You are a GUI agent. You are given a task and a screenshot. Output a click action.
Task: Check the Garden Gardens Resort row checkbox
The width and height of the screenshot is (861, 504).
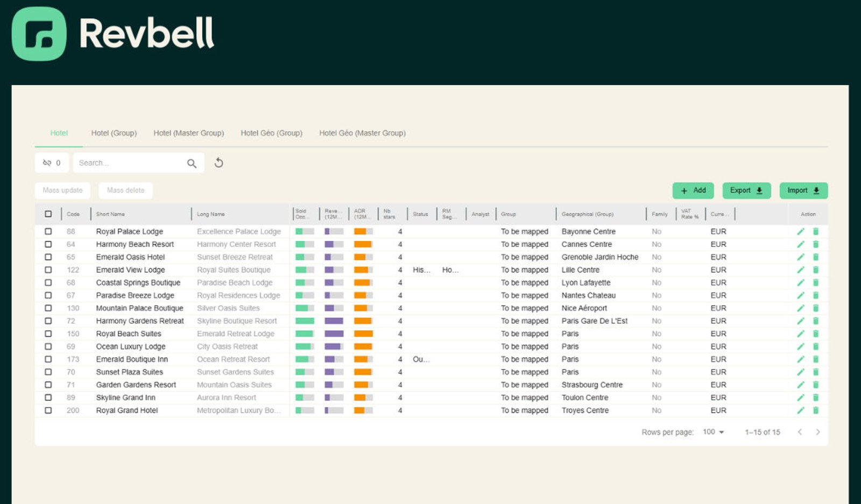click(48, 385)
